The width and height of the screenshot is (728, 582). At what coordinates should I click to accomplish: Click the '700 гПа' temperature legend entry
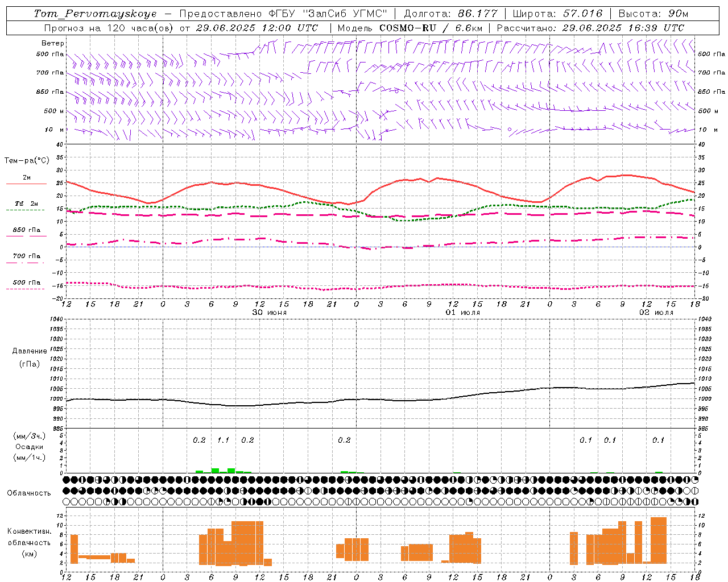pos(27,256)
